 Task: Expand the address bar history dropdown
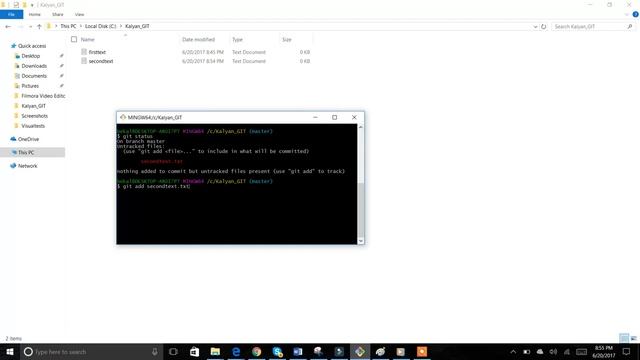pyautogui.click(x=535, y=27)
